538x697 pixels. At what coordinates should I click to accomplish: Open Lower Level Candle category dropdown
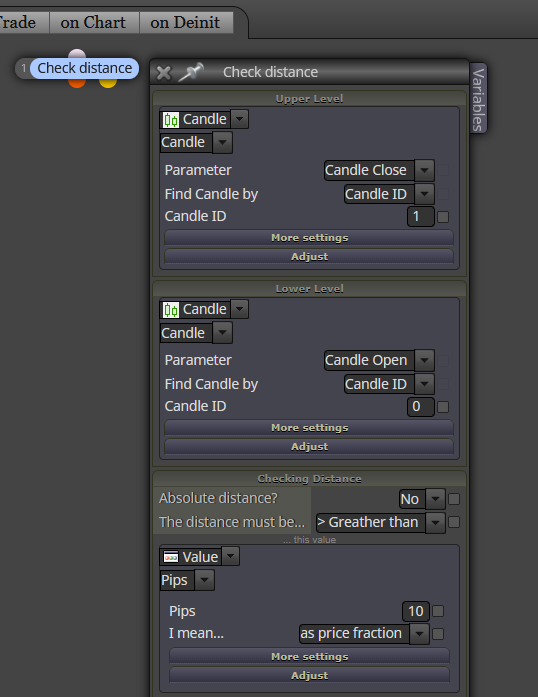(x=239, y=309)
